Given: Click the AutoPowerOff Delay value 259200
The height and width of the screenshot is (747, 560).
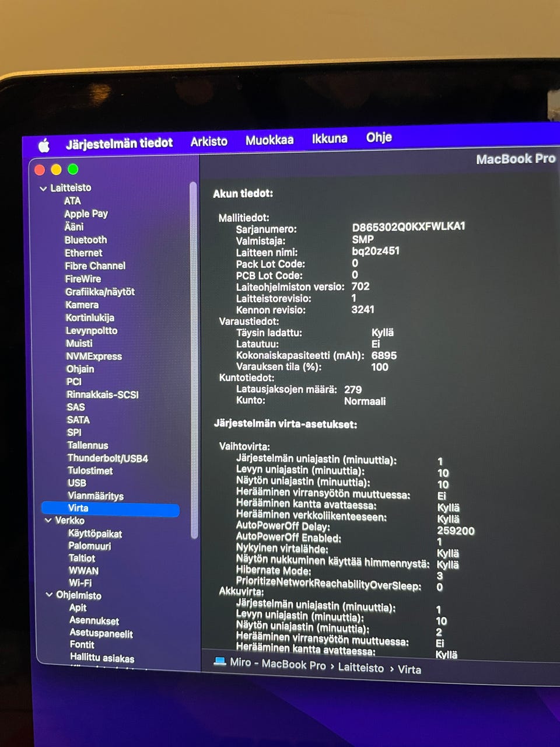Looking at the screenshot, I should [x=456, y=531].
